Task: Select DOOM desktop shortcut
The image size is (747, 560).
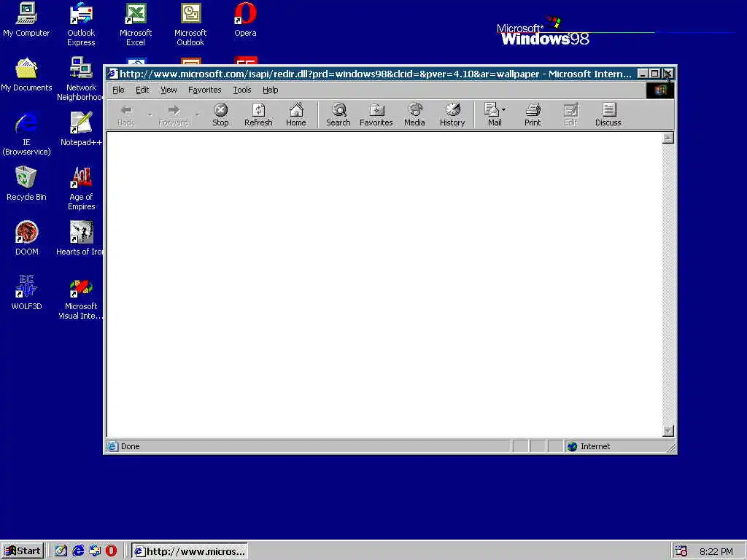Action: pyautogui.click(x=26, y=238)
